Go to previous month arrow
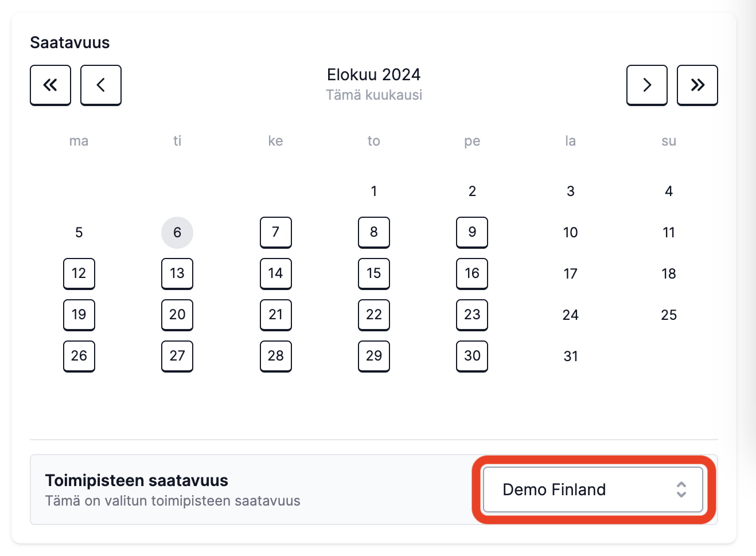756x556 pixels. 101,85
